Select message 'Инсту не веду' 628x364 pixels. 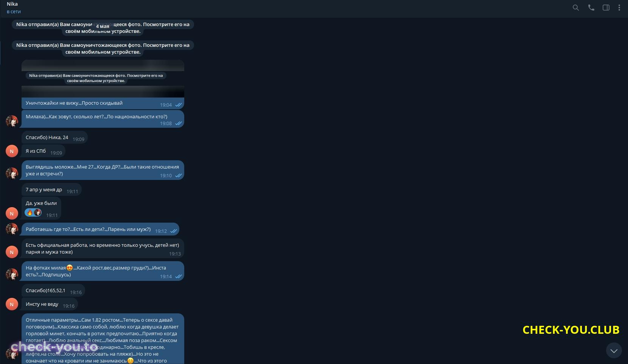pyautogui.click(x=50, y=304)
